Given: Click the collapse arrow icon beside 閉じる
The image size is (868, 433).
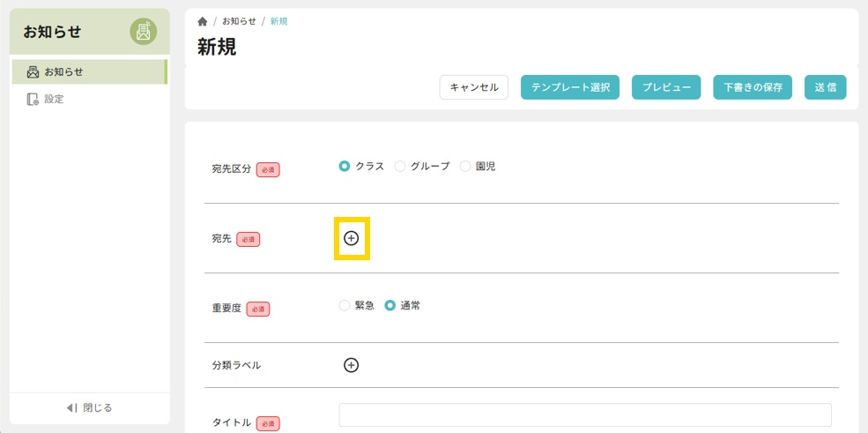Looking at the screenshot, I should pyautogui.click(x=72, y=408).
